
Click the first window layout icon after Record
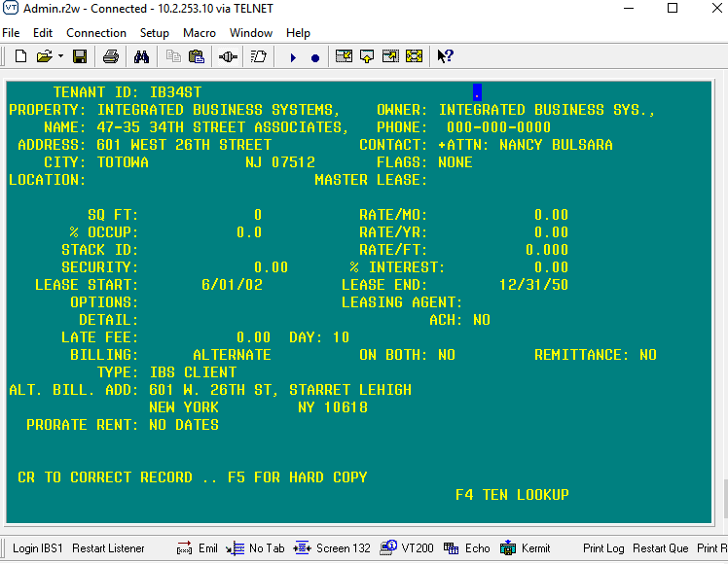point(344,56)
